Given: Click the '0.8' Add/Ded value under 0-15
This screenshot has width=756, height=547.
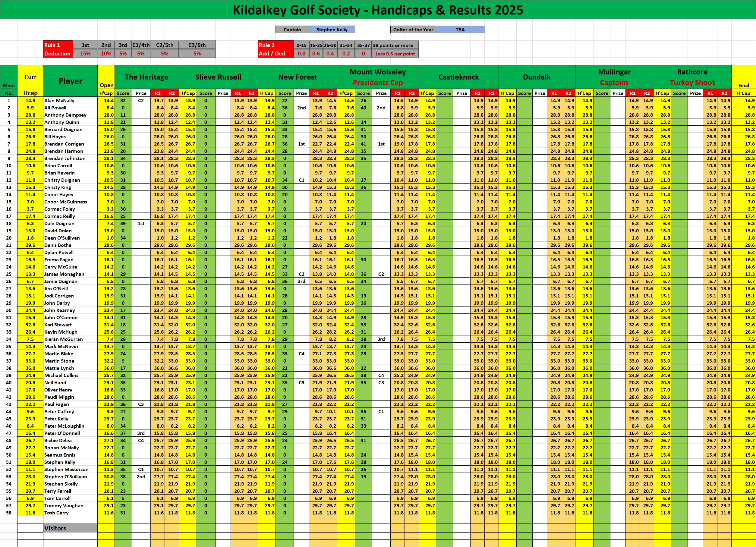Looking at the screenshot, I should point(301,53).
